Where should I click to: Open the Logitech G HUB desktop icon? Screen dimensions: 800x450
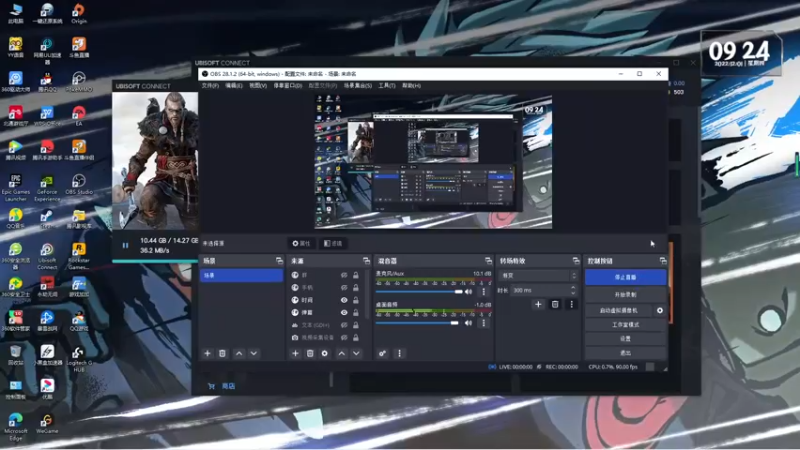point(79,359)
